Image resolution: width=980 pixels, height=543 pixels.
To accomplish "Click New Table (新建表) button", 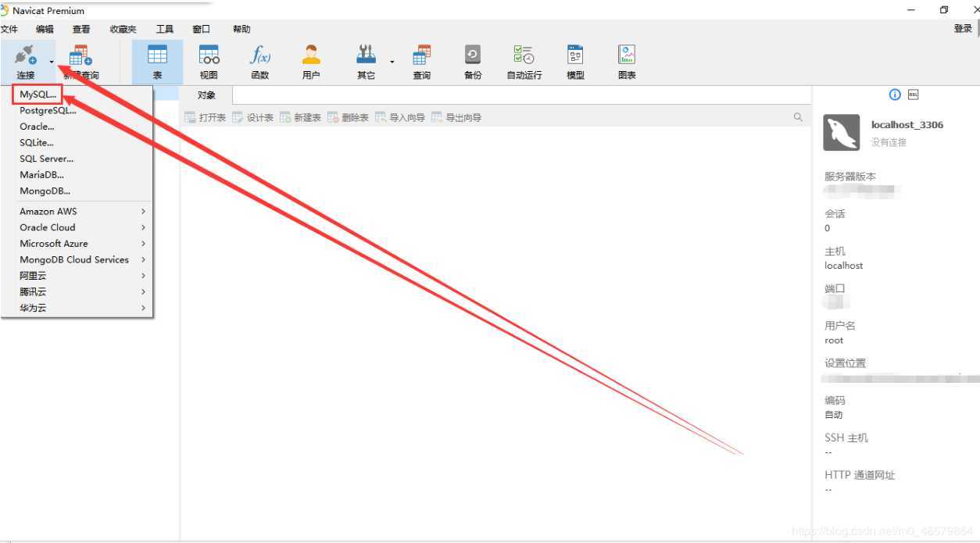I will (x=301, y=117).
